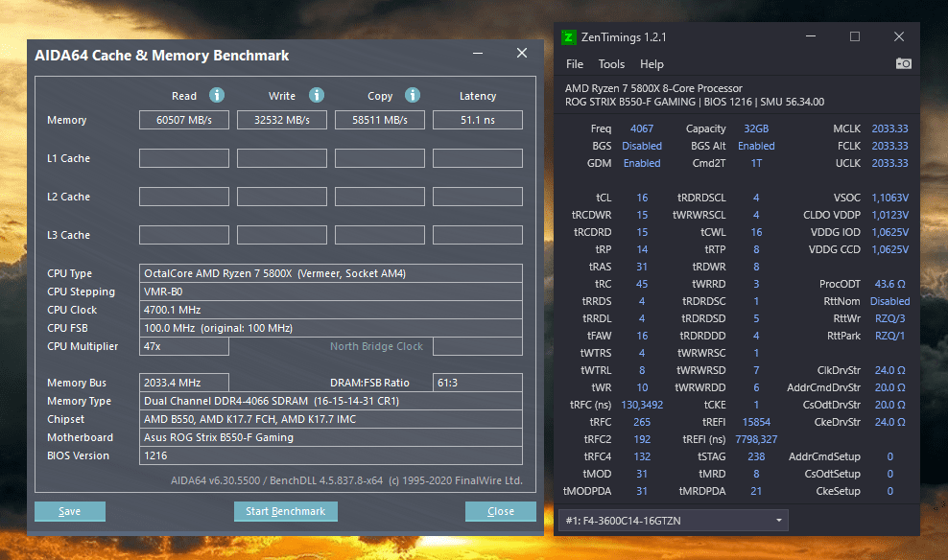Click ClkDrvStr value 24.0 Ω

pyautogui.click(x=889, y=370)
